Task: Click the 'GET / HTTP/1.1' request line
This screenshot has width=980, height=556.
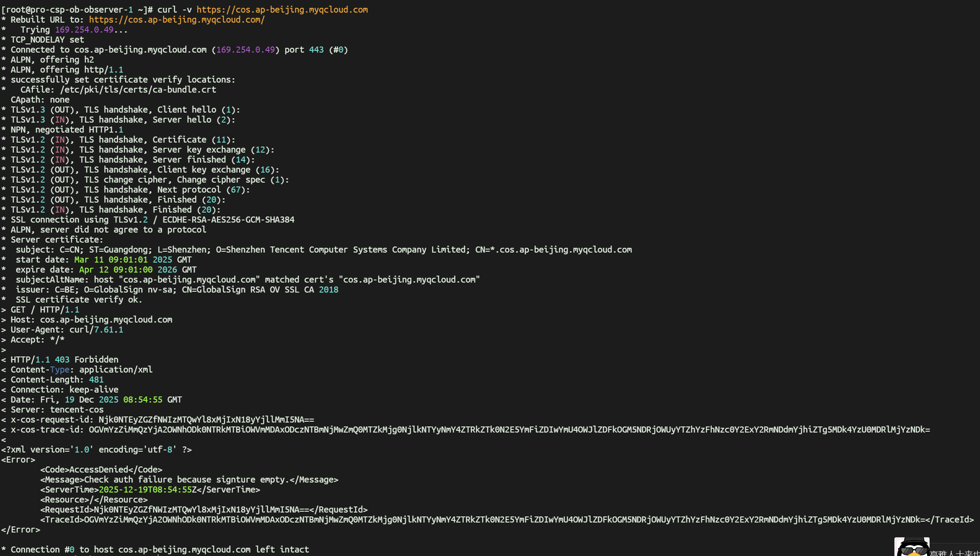Action: tap(45, 310)
